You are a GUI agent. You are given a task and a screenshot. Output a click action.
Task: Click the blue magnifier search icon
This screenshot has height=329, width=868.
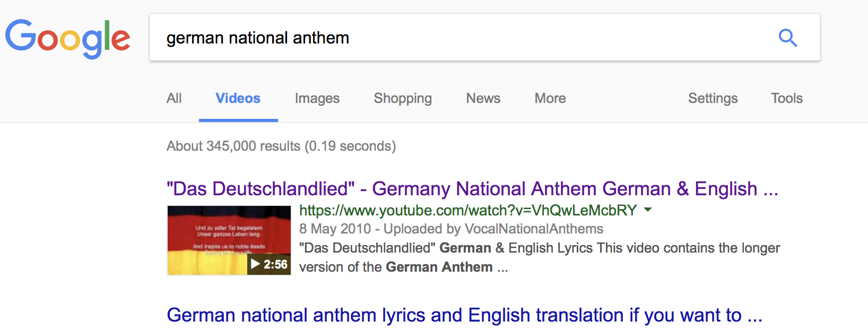pos(788,38)
